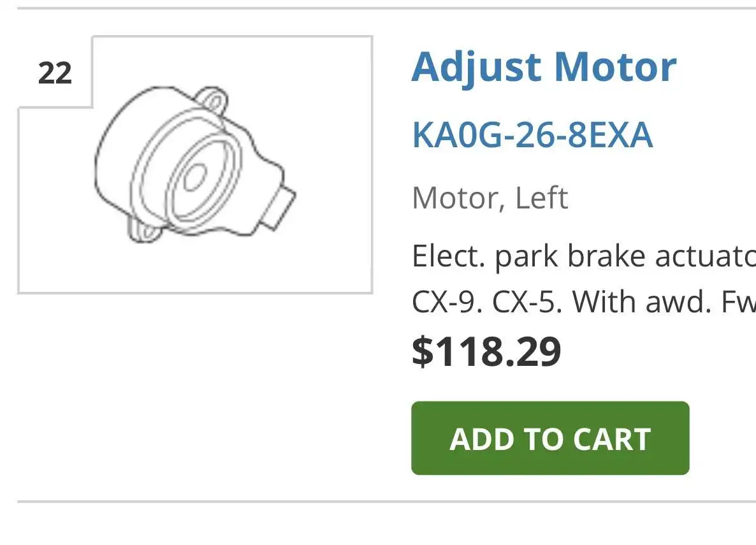Open the Adjust Motor product title link
The height and width of the screenshot is (545, 756).
click(x=543, y=66)
